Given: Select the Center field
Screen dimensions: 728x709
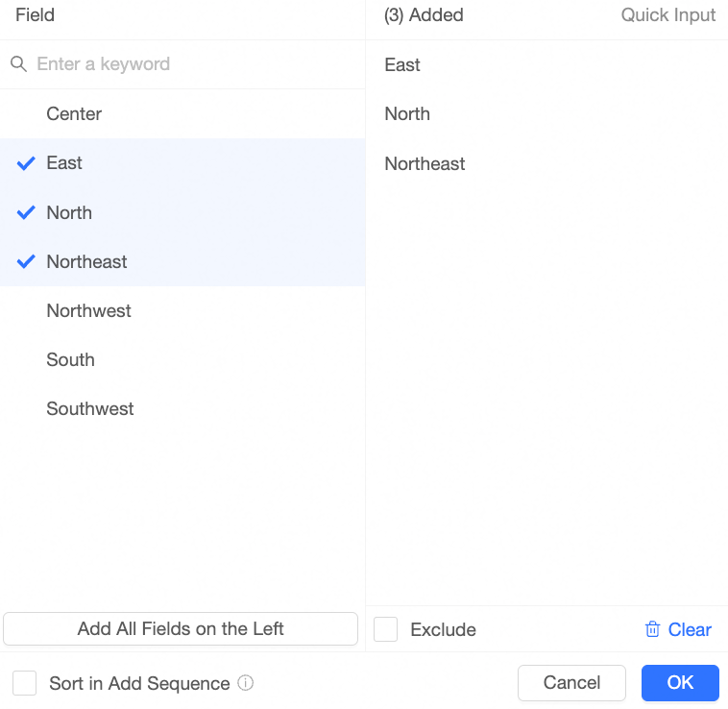Looking at the screenshot, I should (74, 113).
